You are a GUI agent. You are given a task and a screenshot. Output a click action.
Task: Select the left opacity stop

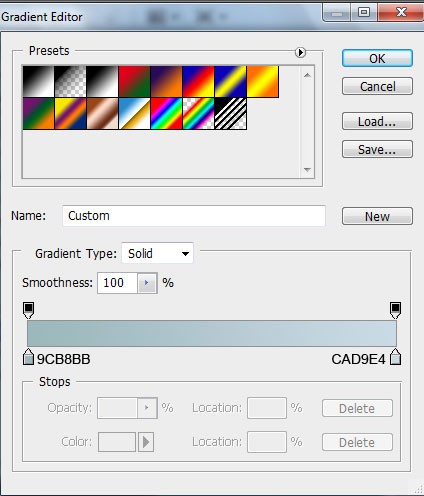[x=28, y=310]
